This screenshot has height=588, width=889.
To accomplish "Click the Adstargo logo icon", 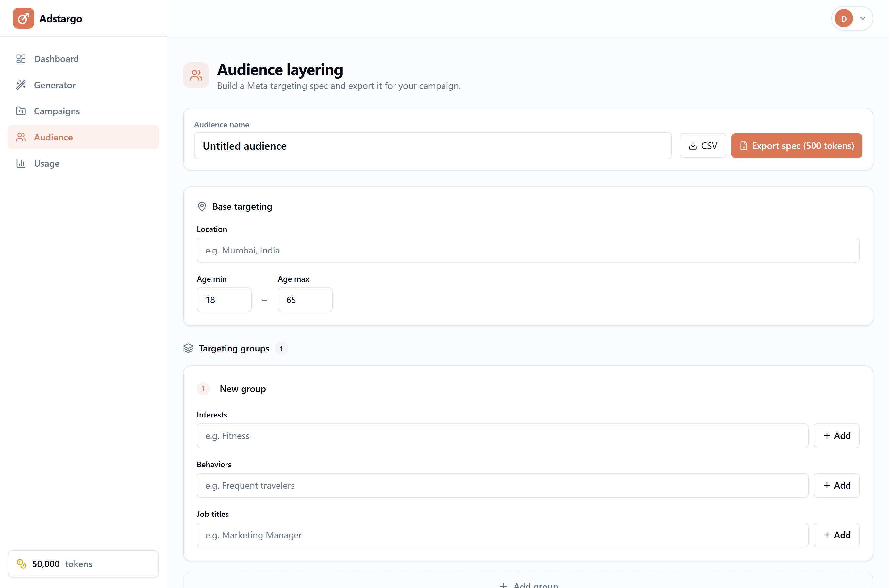I will [x=23, y=18].
